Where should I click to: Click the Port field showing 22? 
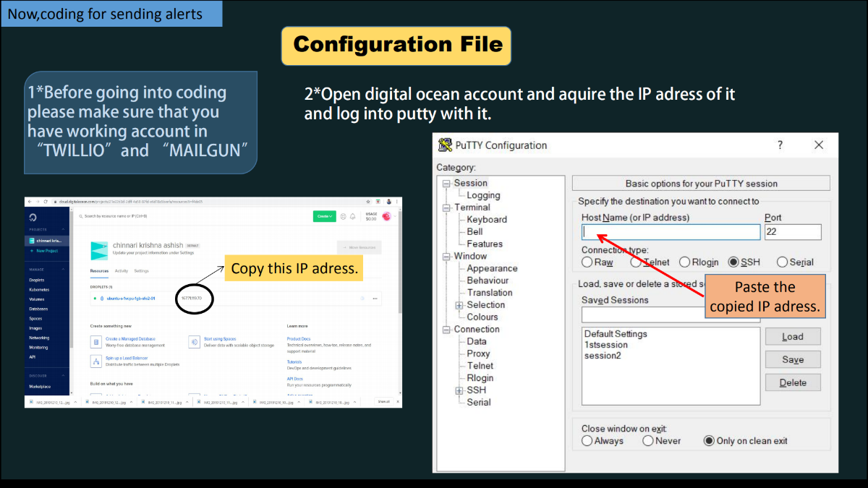coord(793,232)
